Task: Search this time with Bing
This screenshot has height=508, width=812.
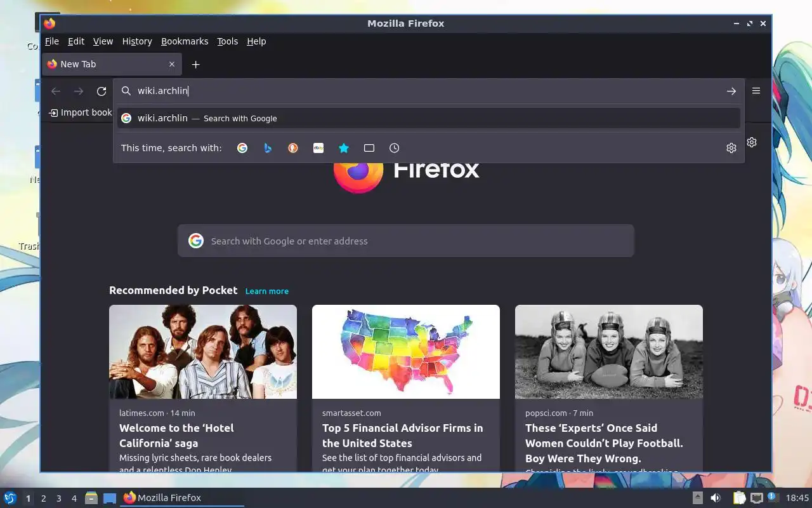Action: point(268,148)
